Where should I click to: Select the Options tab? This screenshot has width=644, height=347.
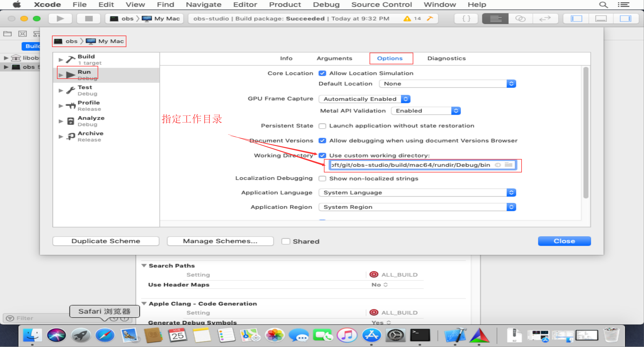coord(390,58)
